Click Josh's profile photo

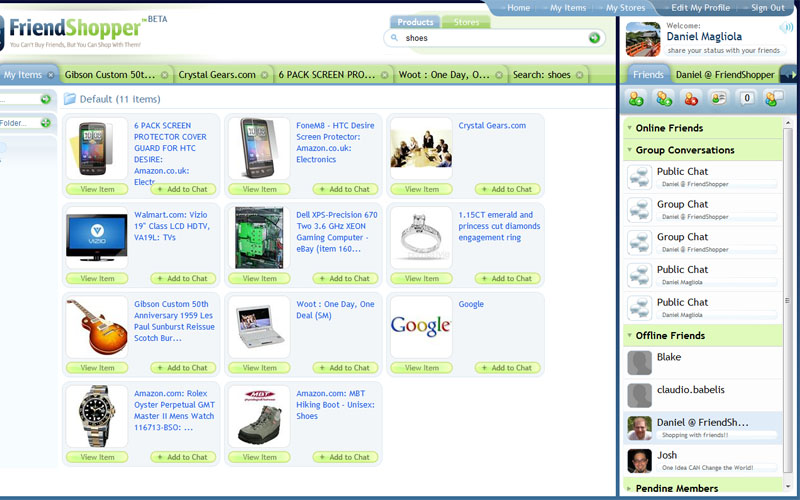tap(639, 461)
